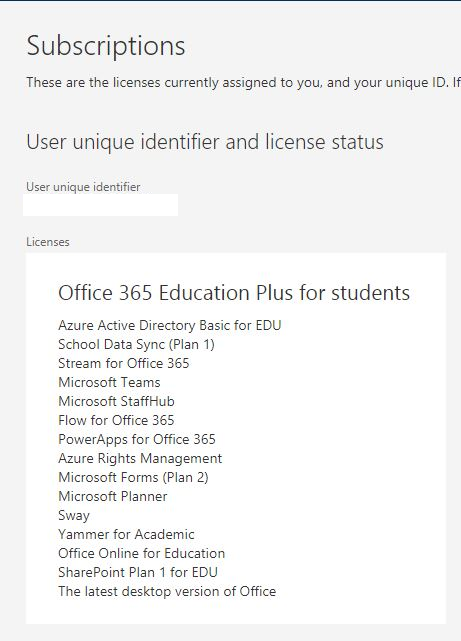Image resolution: width=461 pixels, height=641 pixels.
Task: Click the 'User unique identifier' label
Action: pos(83,187)
